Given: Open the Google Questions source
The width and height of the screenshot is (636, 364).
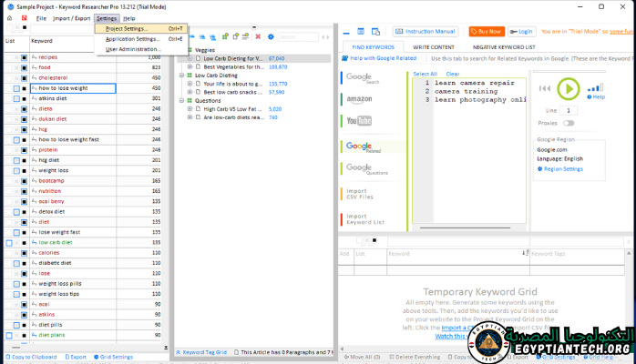Looking at the screenshot, I should [x=359, y=169].
